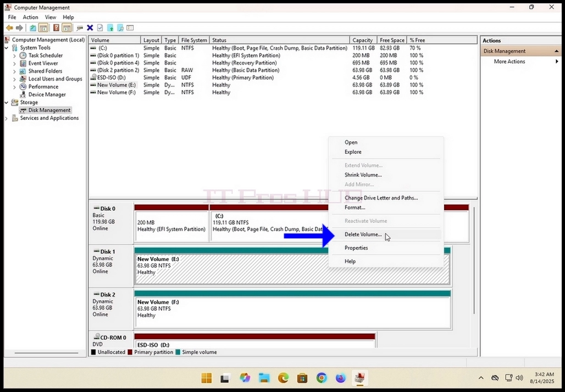Sort by the Capacity column header
Image resolution: width=565 pixels, height=392 pixels.
coord(363,40)
